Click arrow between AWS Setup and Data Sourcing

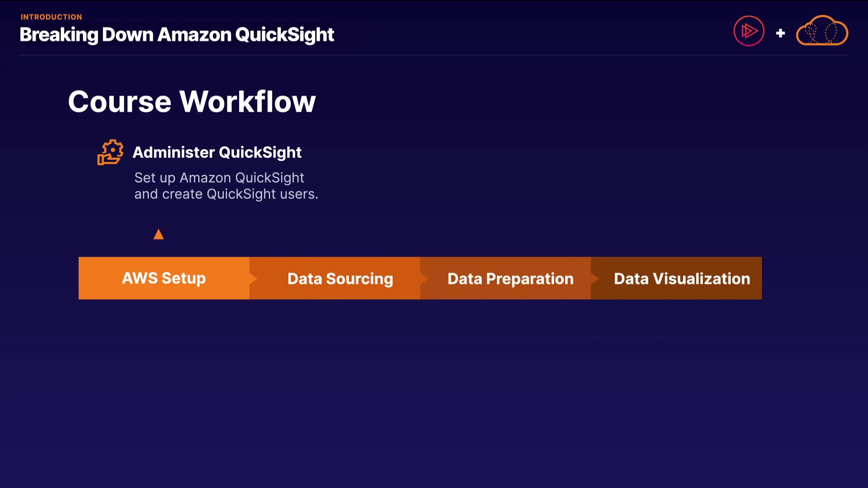pyautogui.click(x=253, y=278)
